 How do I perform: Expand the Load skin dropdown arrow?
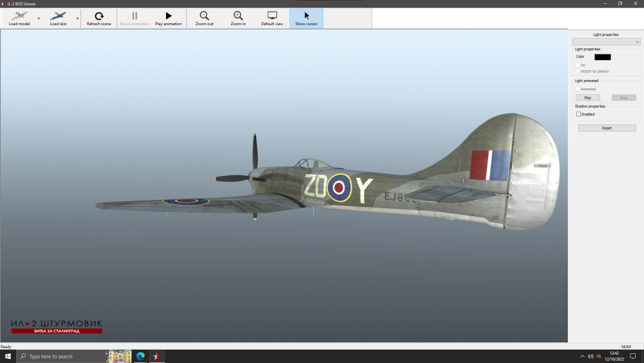[x=78, y=19]
